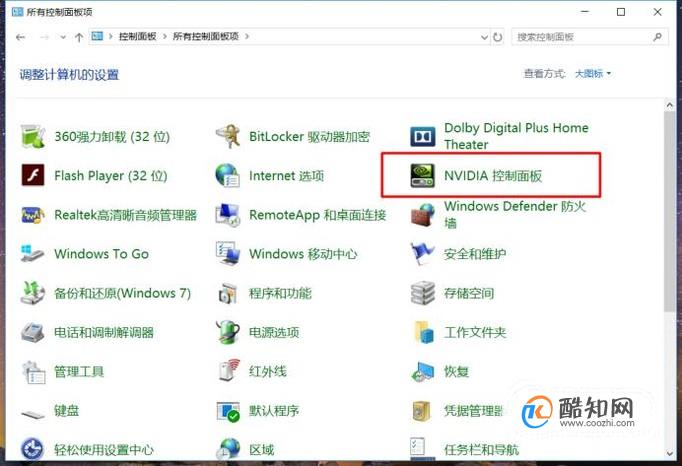
Task: Open 工作文件夹 text link
Action: [x=475, y=332]
